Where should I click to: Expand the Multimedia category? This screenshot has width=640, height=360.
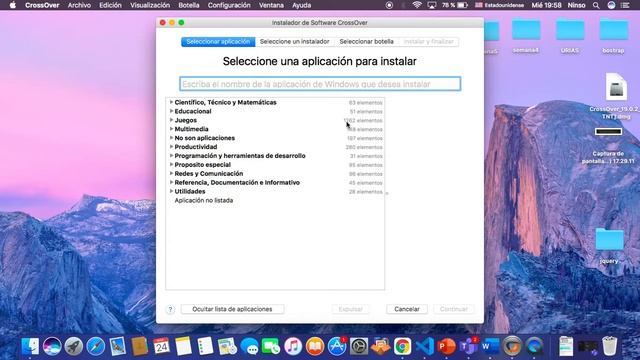[x=171, y=129]
